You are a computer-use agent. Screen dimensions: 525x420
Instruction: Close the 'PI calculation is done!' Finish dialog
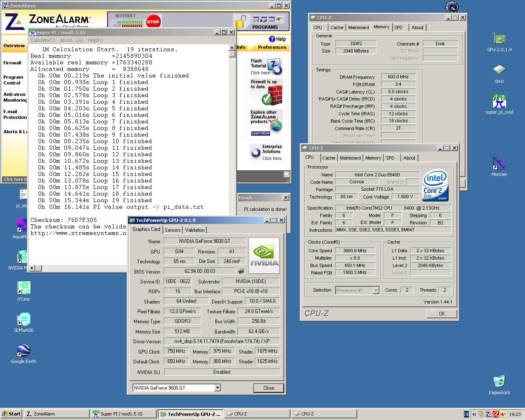tap(286, 198)
